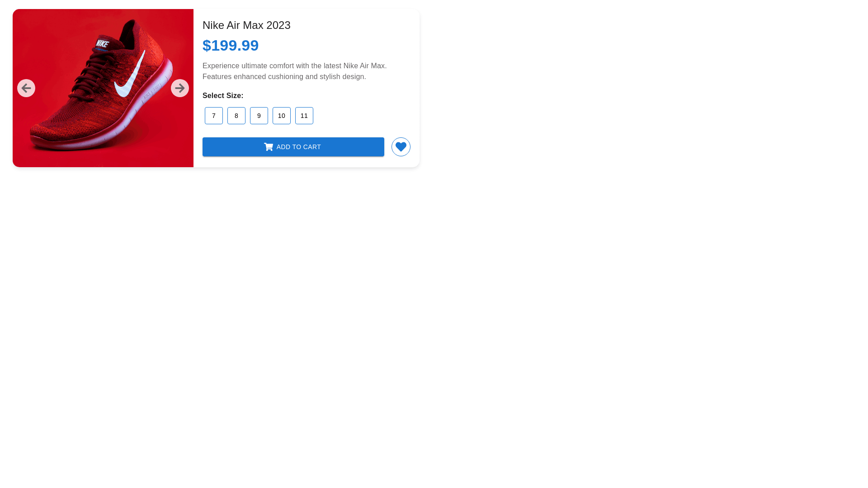Add shoe to wishlist with heart icon

401,147
